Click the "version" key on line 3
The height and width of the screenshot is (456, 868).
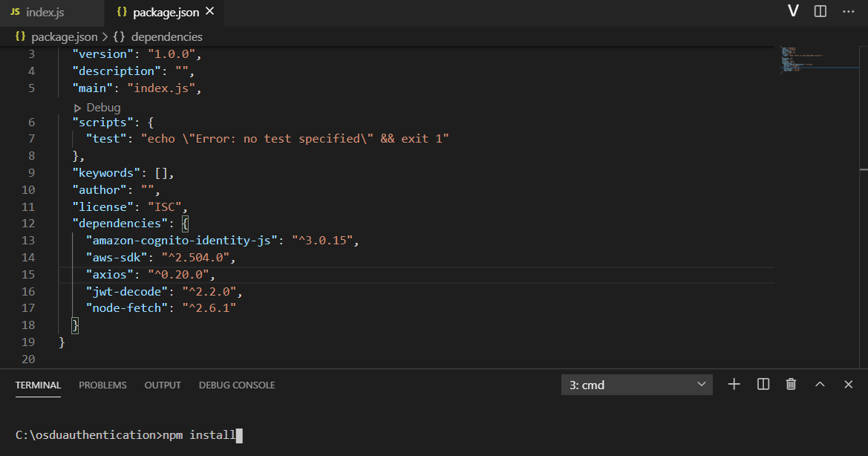[x=103, y=54]
